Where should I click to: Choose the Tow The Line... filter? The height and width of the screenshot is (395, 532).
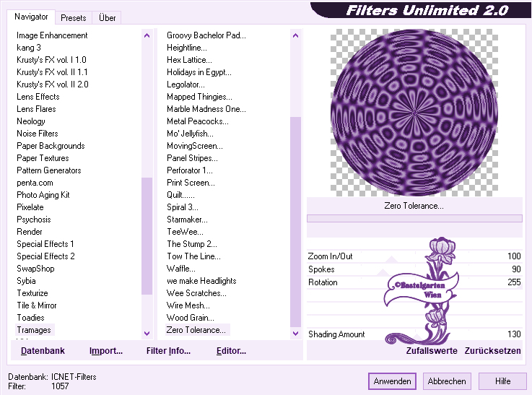193,256
